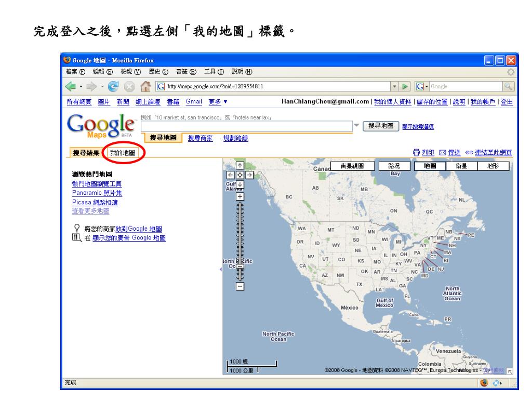
Task: Click the green Go arrow beside URL
Action: 405,87
